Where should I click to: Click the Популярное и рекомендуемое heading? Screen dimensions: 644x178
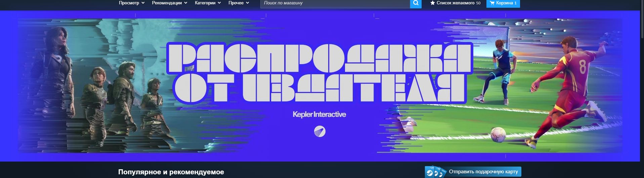pyautogui.click(x=171, y=172)
